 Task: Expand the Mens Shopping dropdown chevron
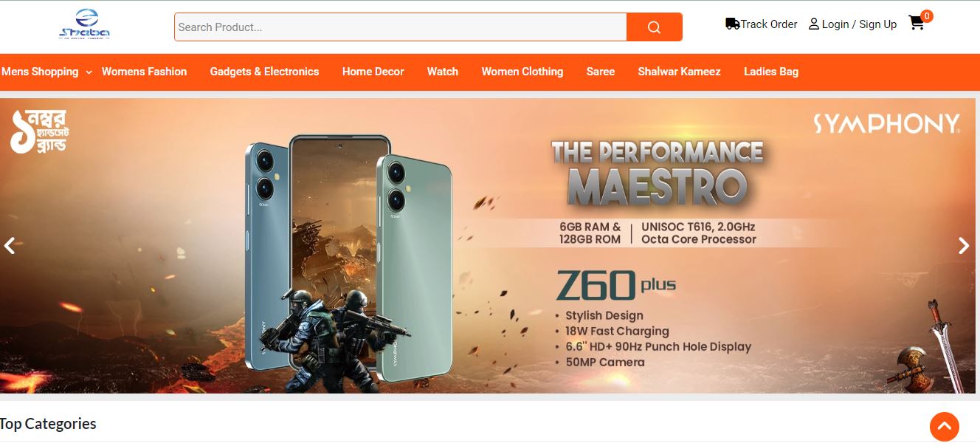tap(89, 72)
